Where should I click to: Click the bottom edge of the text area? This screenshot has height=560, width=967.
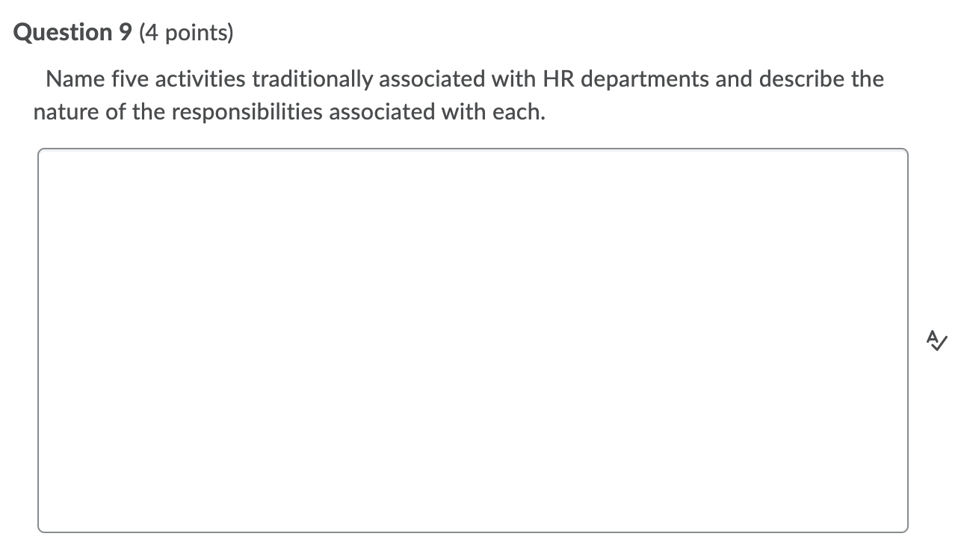click(x=472, y=532)
